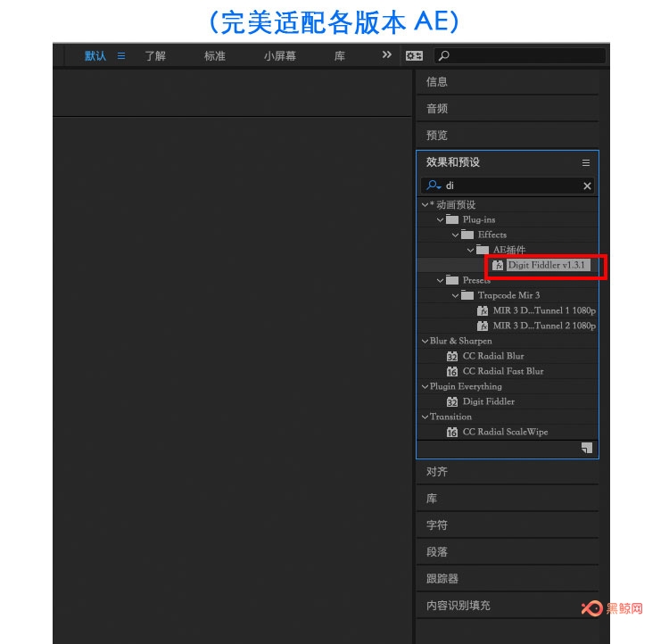Switch to the 小屏幕 workspace
669x644 pixels.
coord(279,56)
